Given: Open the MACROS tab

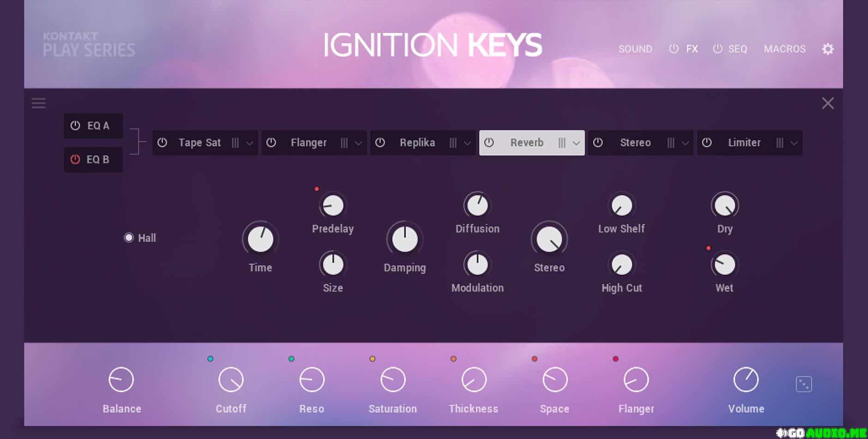Looking at the screenshot, I should pos(784,49).
